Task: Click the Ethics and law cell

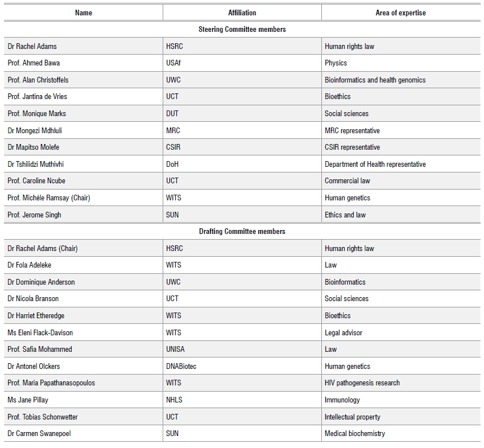Action: [x=345, y=215]
